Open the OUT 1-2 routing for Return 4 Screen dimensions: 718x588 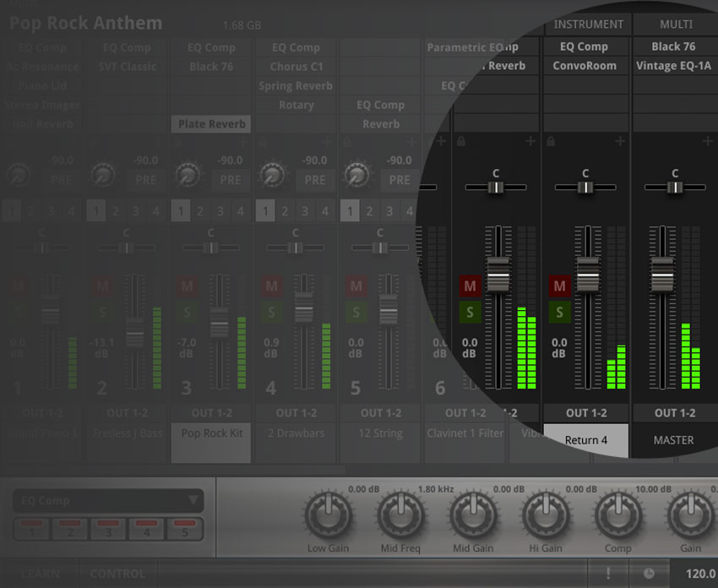tap(586, 413)
